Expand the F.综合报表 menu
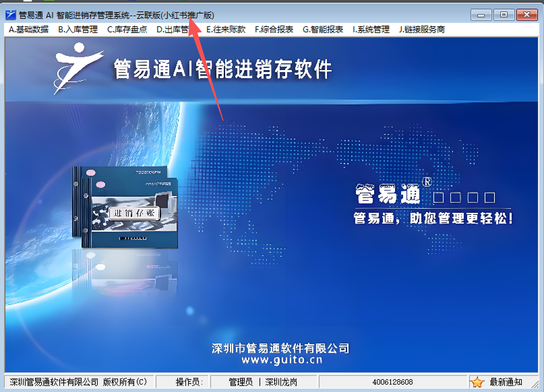This screenshot has width=544, height=392. click(x=274, y=30)
